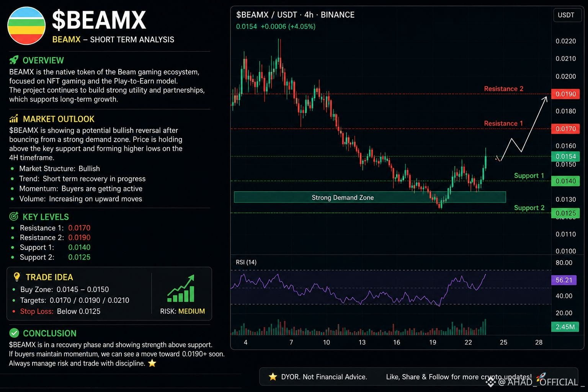
Task: Click the target icon beside KEY LEVELS
Action: (14, 216)
